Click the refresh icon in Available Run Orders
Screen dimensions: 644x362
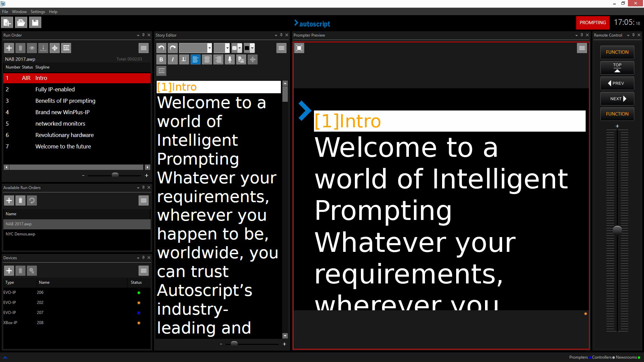coord(32,200)
